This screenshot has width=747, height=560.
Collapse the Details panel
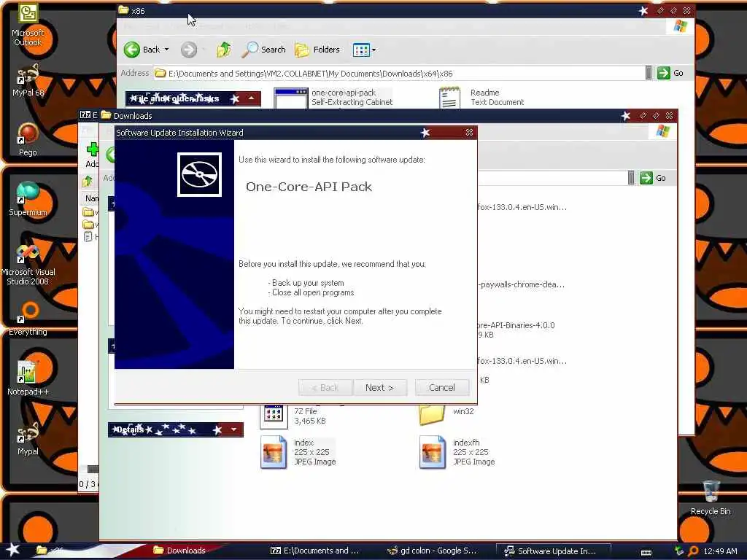[x=233, y=429]
